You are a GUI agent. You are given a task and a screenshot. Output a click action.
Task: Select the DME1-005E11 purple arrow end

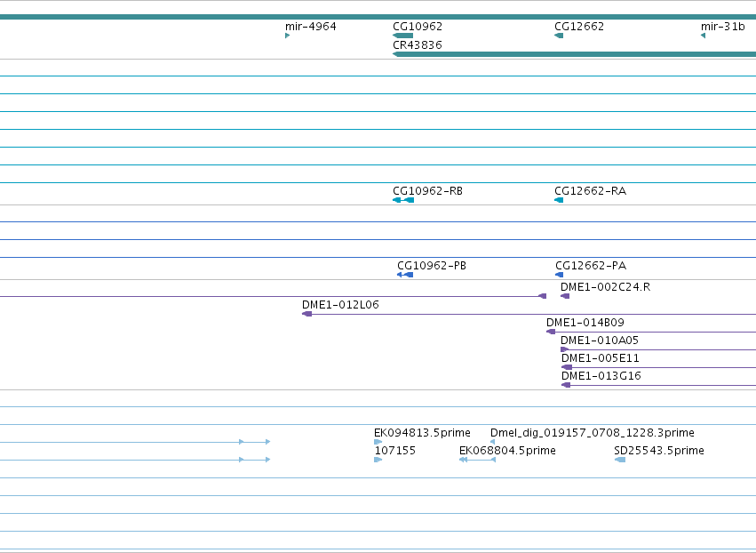[x=567, y=368]
